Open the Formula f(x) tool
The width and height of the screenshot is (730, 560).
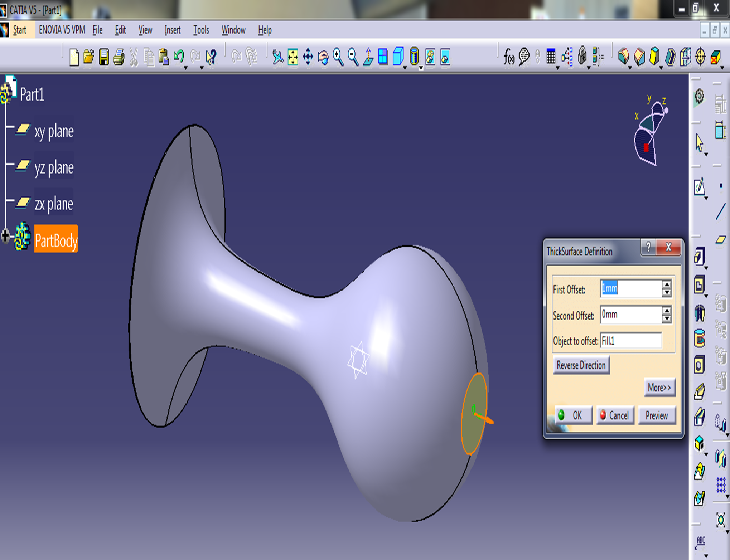pyautogui.click(x=508, y=57)
